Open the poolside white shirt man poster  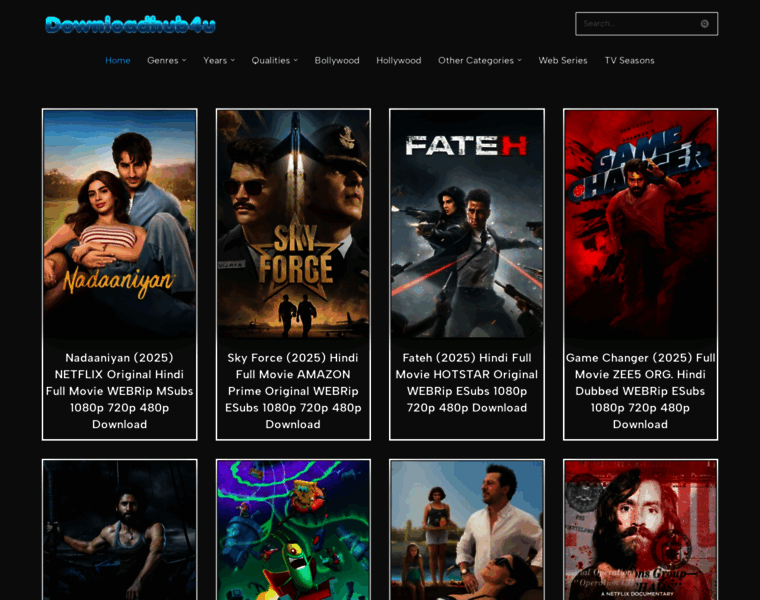tap(467, 530)
